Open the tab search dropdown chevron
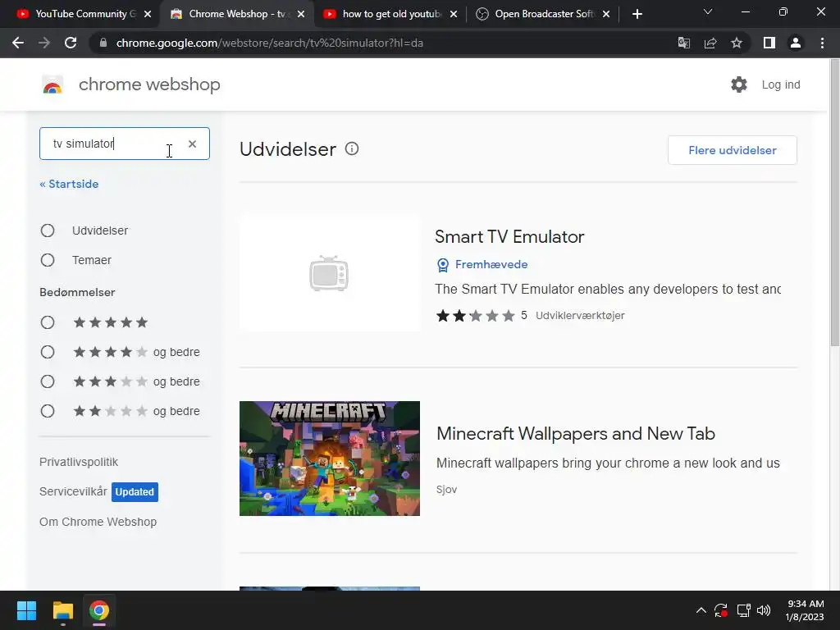 708,11
